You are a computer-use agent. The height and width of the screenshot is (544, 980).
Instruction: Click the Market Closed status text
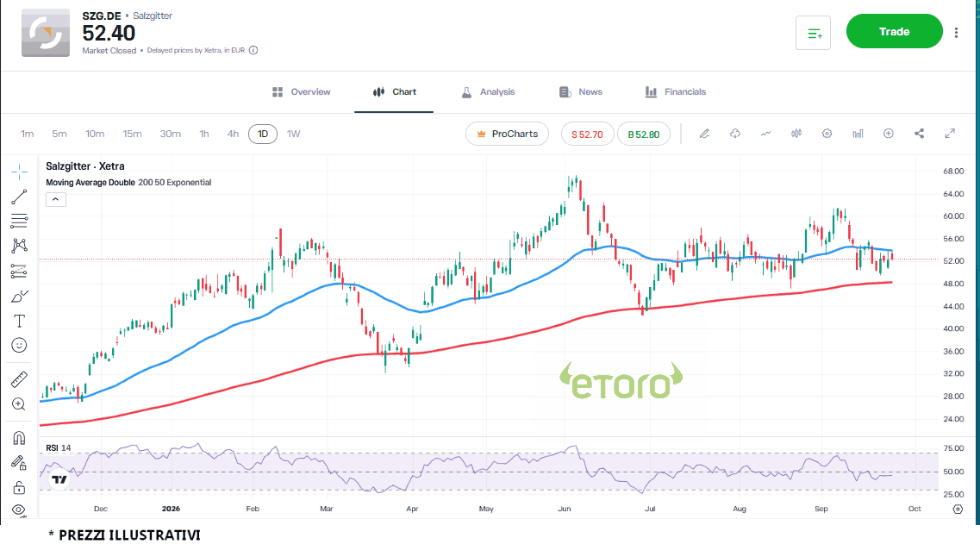pyautogui.click(x=109, y=51)
